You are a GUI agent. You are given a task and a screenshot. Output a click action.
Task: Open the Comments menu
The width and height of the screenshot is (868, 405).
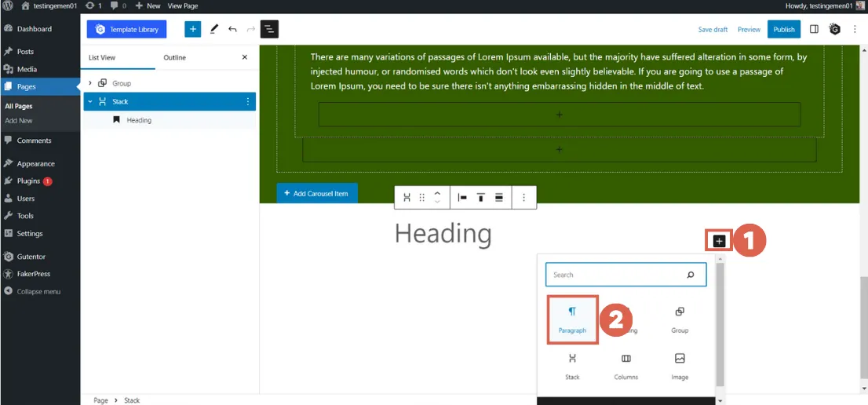click(35, 140)
